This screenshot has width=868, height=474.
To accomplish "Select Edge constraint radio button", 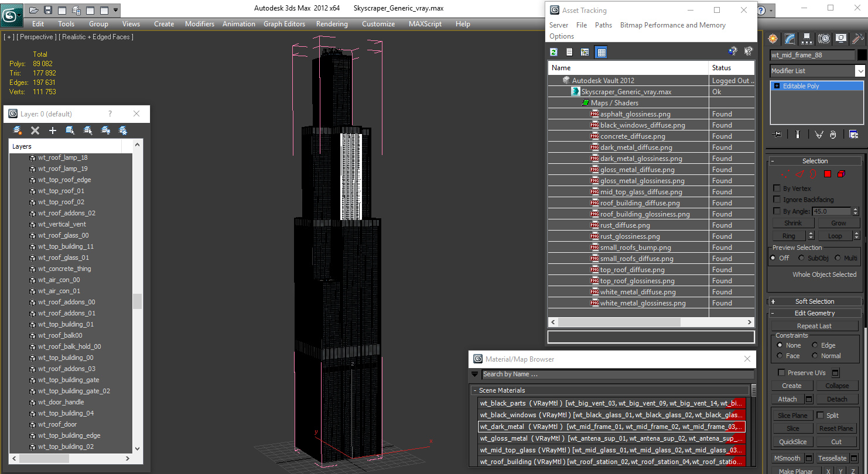I will (x=815, y=345).
